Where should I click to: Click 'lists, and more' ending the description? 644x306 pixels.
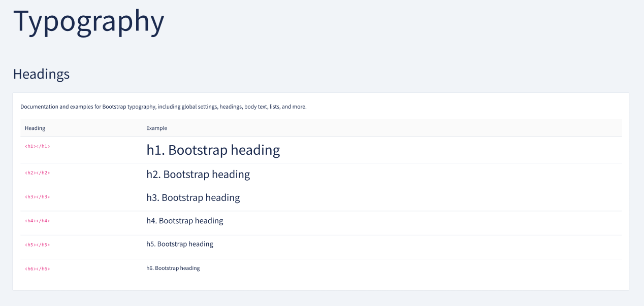tap(288, 107)
